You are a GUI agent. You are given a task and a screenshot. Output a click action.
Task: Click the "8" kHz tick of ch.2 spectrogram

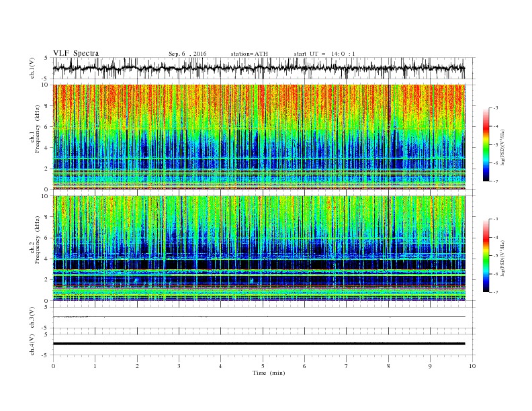[x=46, y=217]
